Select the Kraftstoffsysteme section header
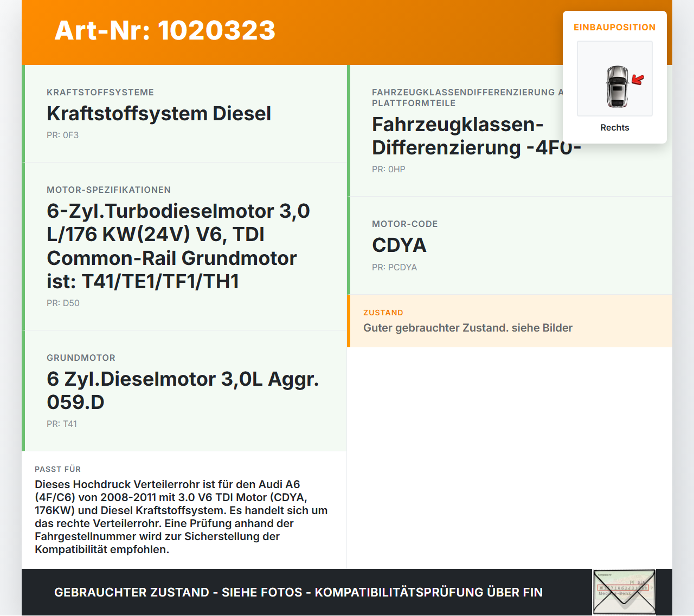Viewport: 694px width, 616px height. point(100,92)
